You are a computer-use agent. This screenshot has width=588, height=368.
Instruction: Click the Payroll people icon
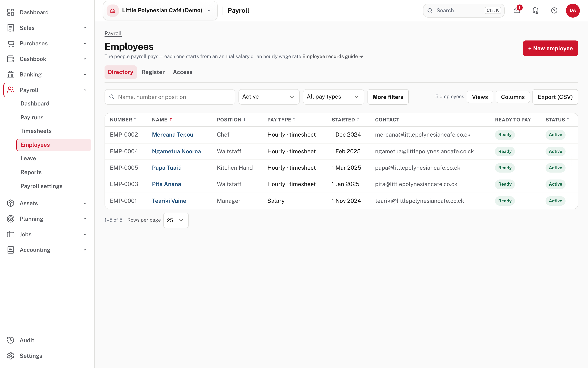[x=10, y=90]
